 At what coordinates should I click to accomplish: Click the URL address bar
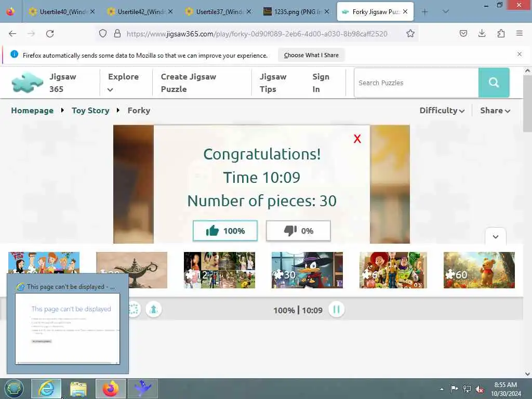click(257, 34)
